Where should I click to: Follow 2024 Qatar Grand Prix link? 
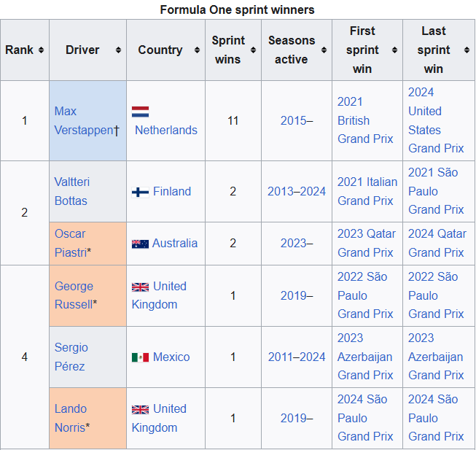pos(437,243)
